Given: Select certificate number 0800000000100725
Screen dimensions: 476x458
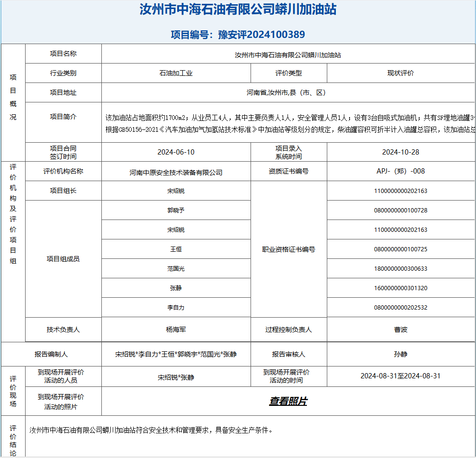Looking at the screenshot, I should click(x=401, y=249).
